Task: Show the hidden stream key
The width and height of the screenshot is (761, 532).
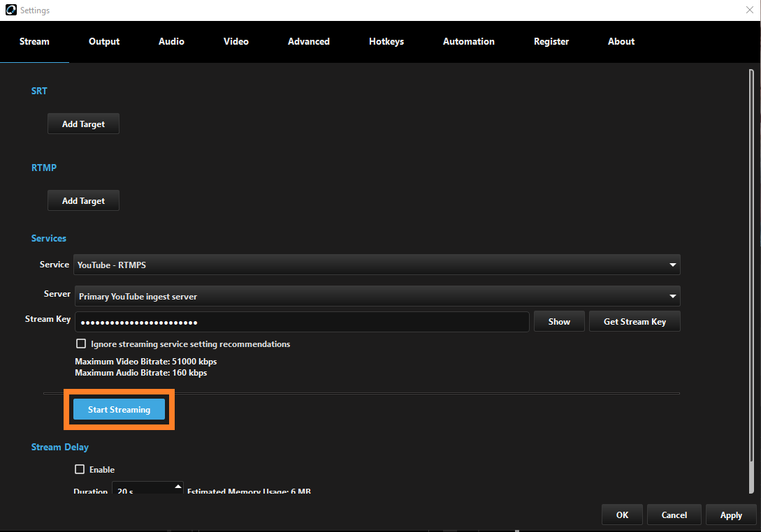Action: pos(559,322)
